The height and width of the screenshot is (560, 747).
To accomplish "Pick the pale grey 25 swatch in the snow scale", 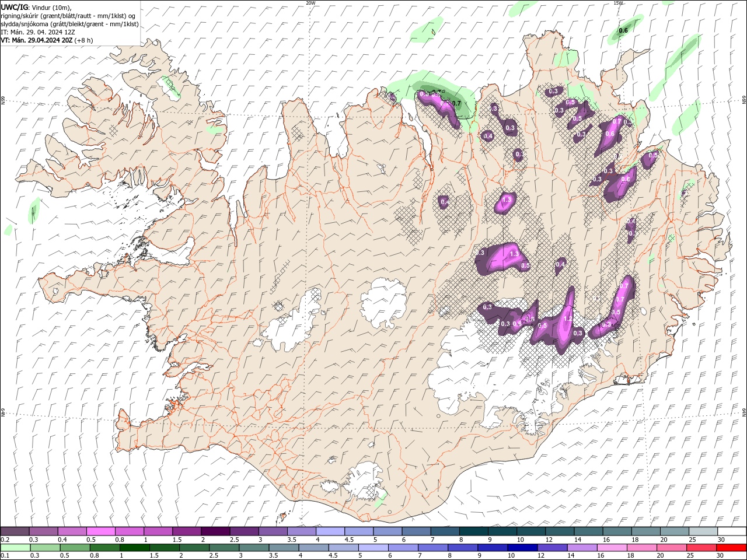I will [703, 531].
